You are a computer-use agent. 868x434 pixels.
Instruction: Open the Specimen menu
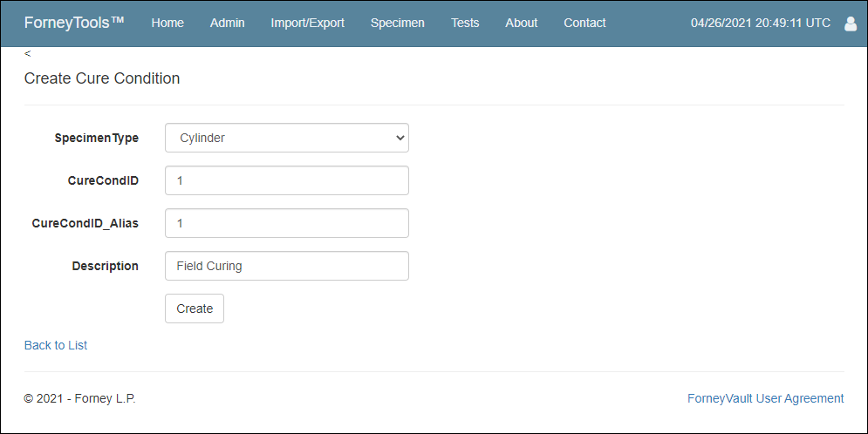[398, 23]
